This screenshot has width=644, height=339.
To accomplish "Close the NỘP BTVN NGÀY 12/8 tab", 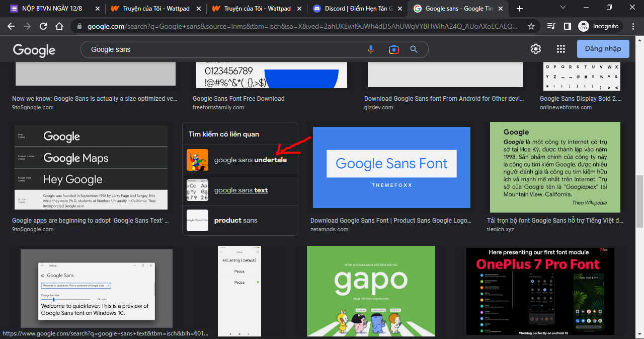I will click(98, 9).
